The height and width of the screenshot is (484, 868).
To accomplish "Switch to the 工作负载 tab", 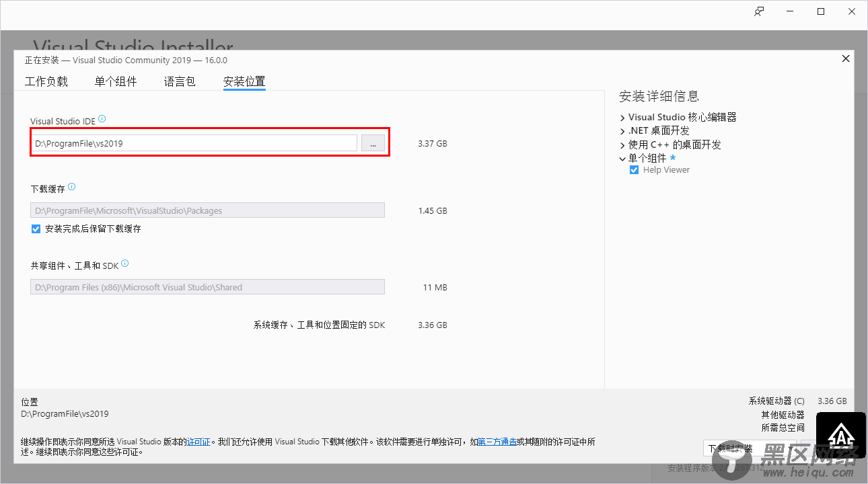I will (46, 81).
